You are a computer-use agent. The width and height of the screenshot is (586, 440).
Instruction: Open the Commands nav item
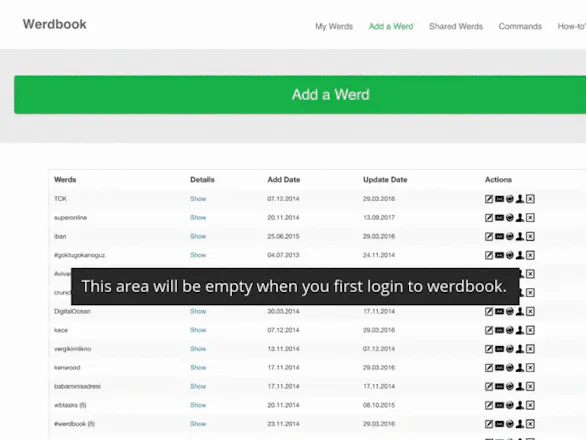click(520, 27)
